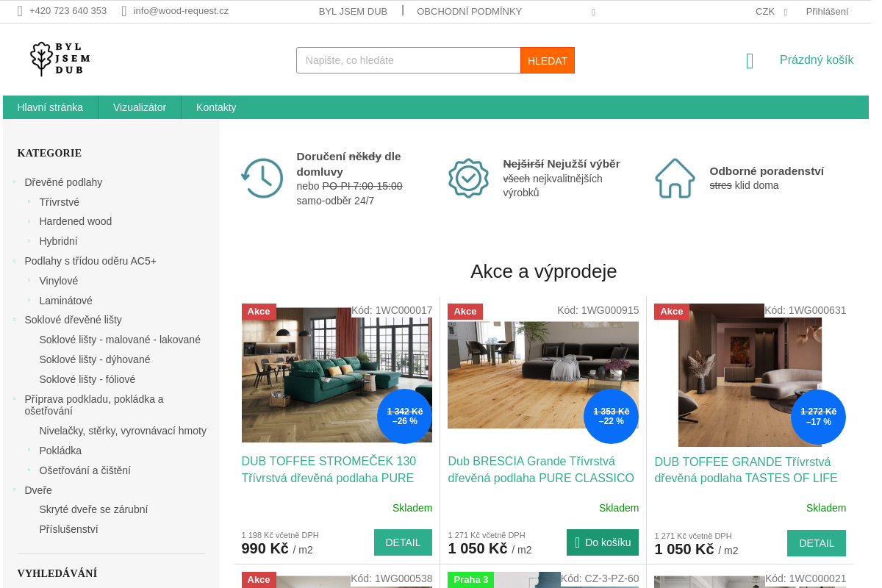Select the Příslušenství subcategory
Screen dimensions: 882x588
(x=68, y=529)
